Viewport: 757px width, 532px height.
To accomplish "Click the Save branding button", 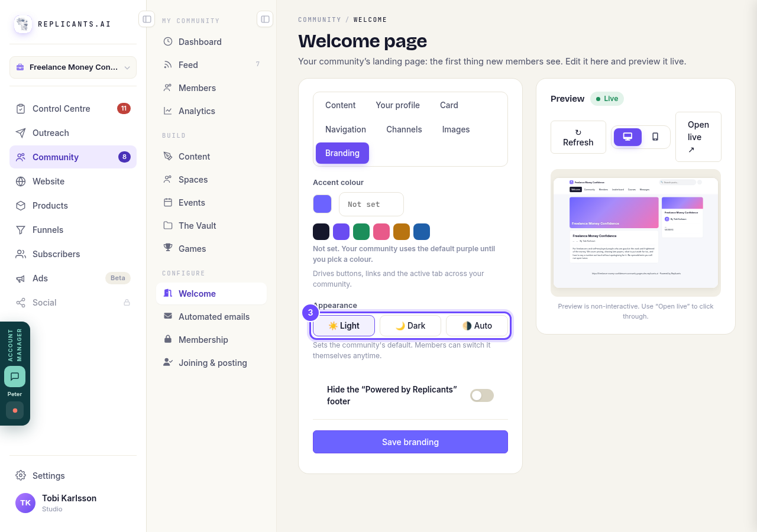I will (x=410, y=442).
